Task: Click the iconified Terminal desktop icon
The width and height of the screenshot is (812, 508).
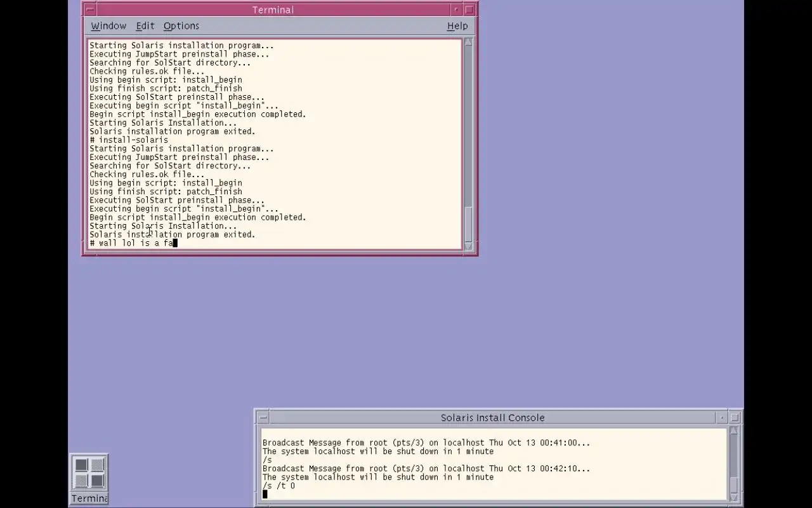Action: click(x=89, y=479)
